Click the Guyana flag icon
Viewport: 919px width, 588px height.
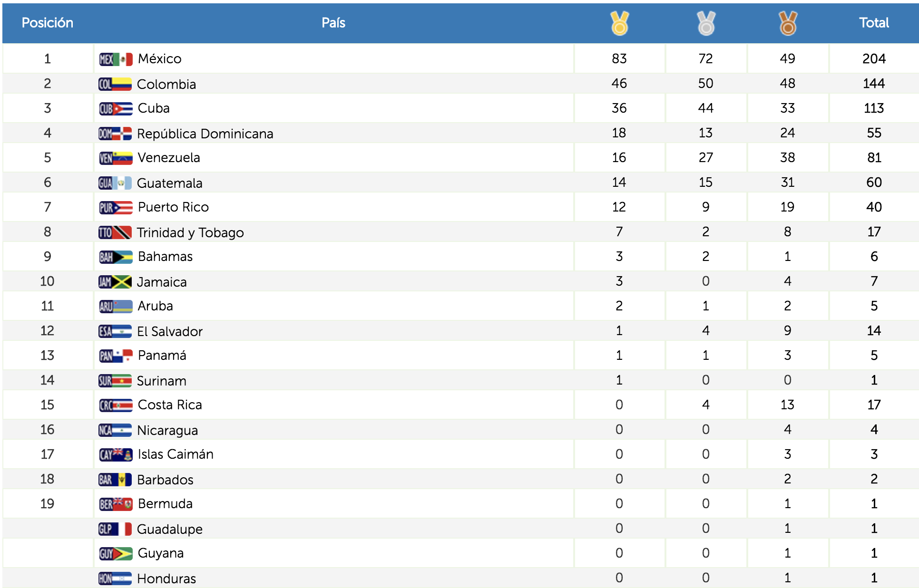point(116,553)
